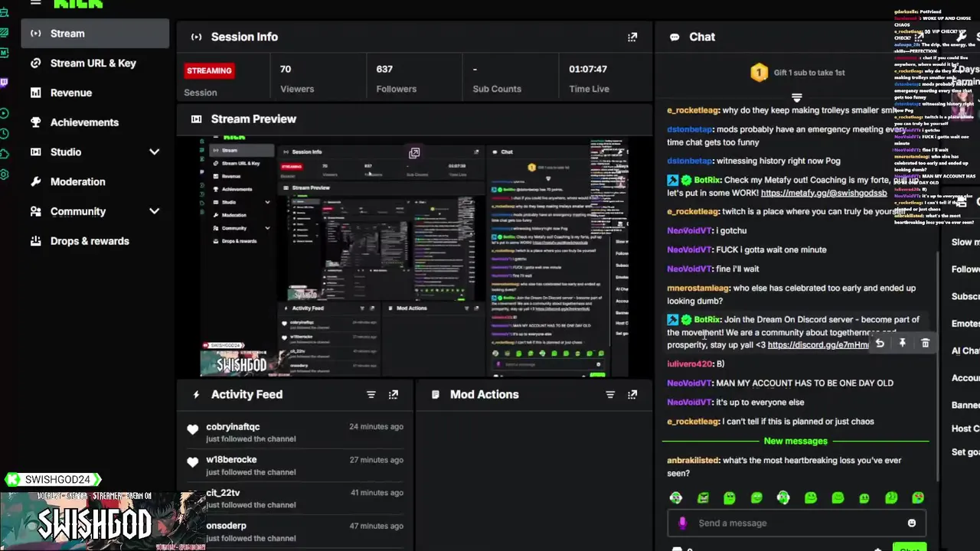Expand the Community submenu chevron
Viewport: 980px width, 551px height.
(x=154, y=211)
